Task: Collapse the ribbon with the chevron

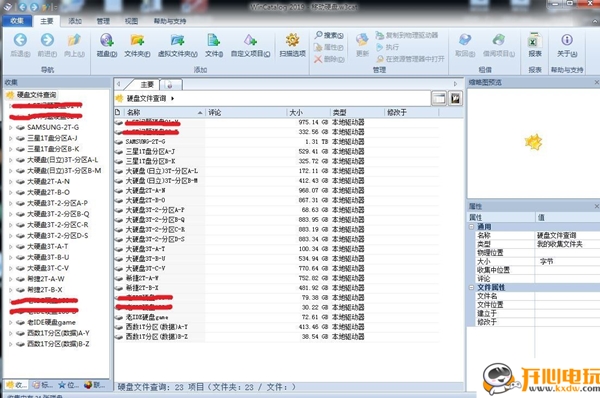Action: pyautogui.click(x=596, y=21)
